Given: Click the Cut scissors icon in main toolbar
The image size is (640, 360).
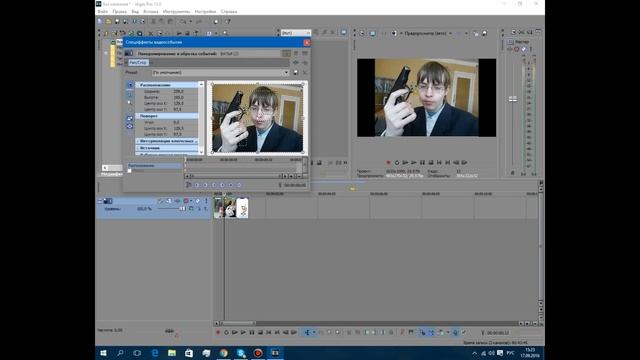Looking at the screenshot, I should tap(153, 21).
